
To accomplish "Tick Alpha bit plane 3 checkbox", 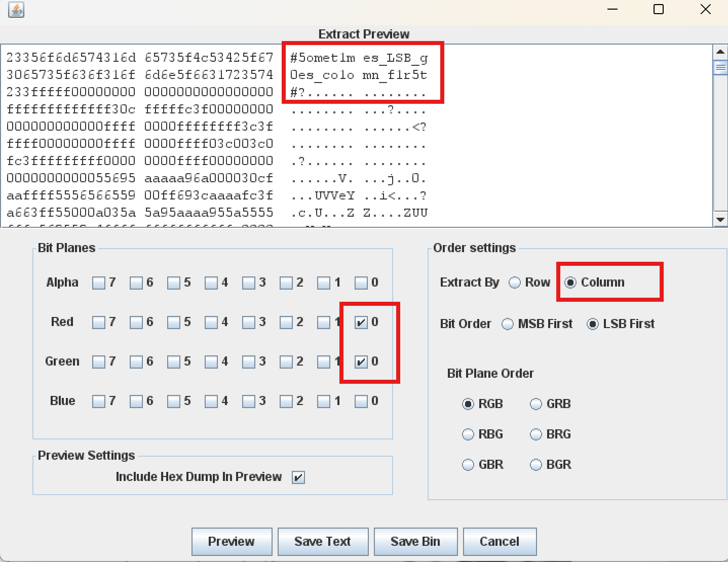I will pyautogui.click(x=249, y=283).
